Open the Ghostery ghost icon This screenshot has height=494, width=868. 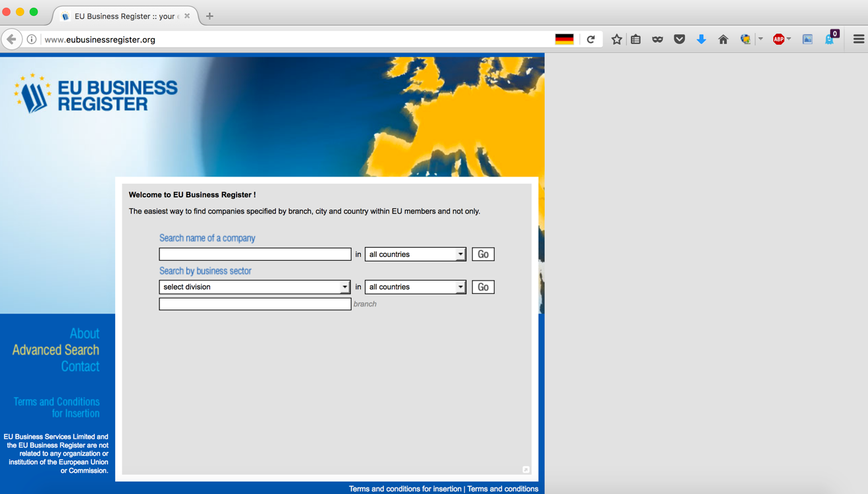[x=830, y=39]
